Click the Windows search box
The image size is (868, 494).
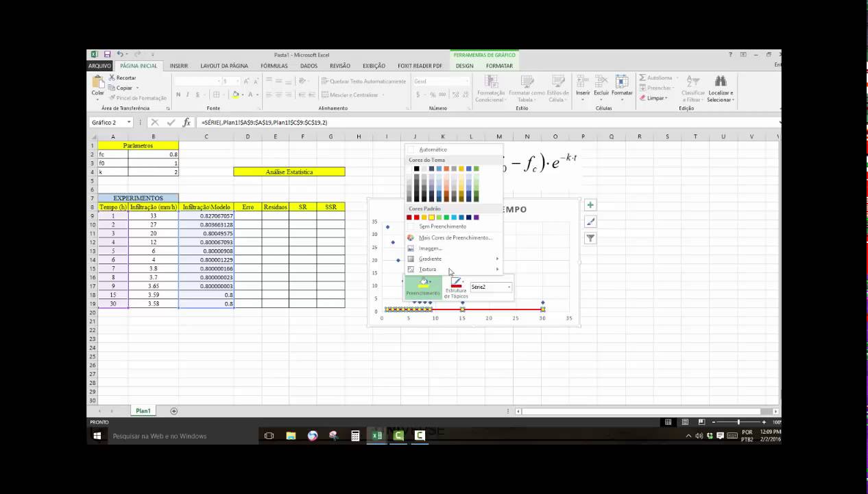point(179,436)
